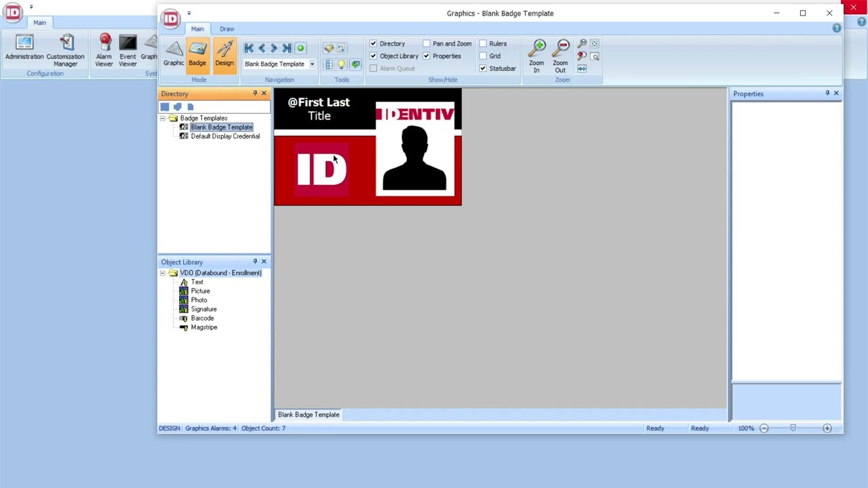Enable Pan and Zoom checkbox
Screen dimensions: 868x488
(427, 43)
